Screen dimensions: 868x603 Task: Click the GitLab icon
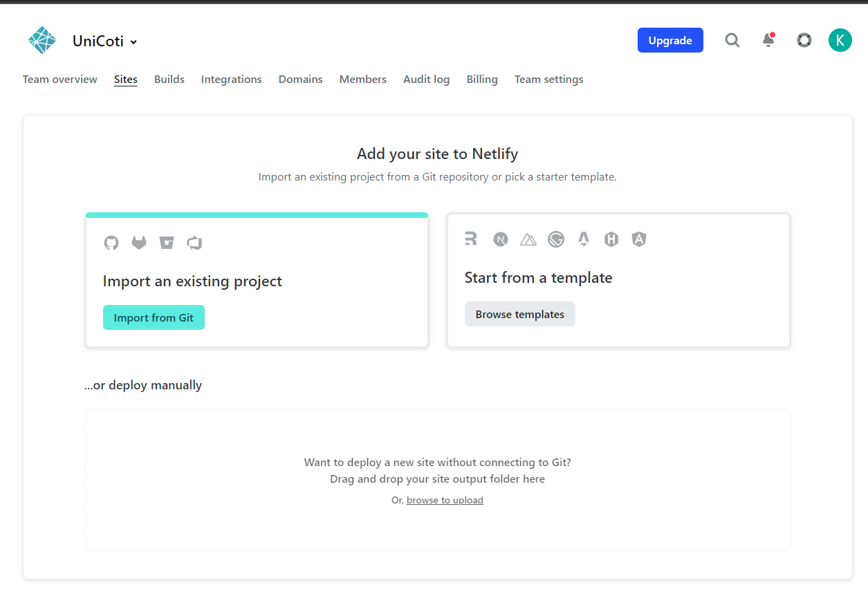[139, 243]
